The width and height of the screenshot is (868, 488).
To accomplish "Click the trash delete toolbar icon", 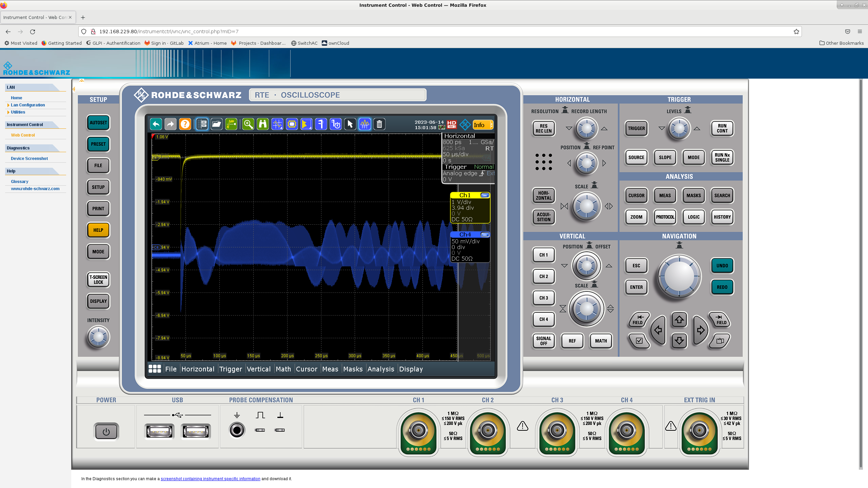I will (379, 124).
